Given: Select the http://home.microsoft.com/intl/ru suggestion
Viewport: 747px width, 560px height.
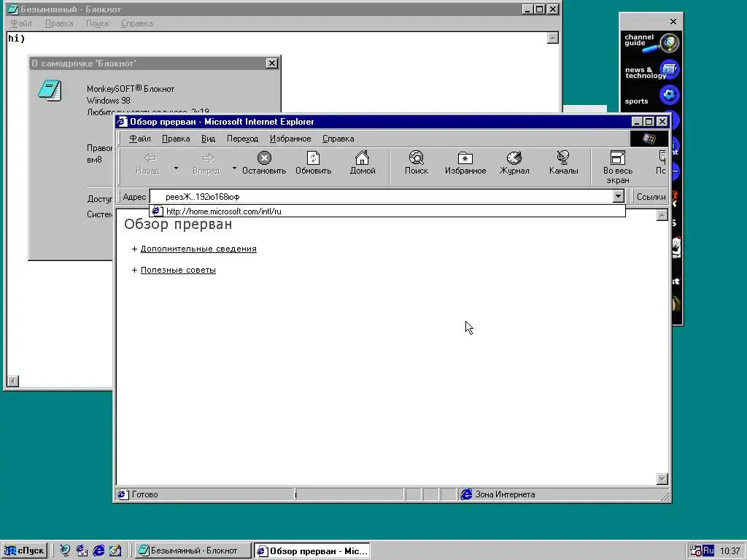Looking at the screenshot, I should coord(387,211).
